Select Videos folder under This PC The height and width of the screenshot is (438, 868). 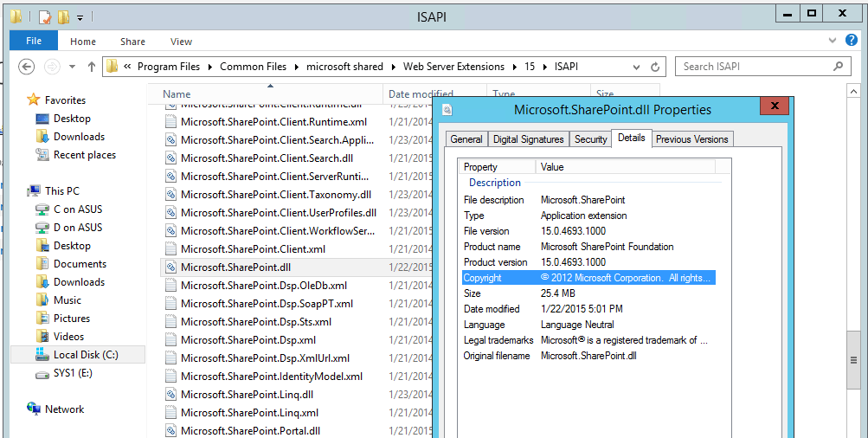point(68,337)
